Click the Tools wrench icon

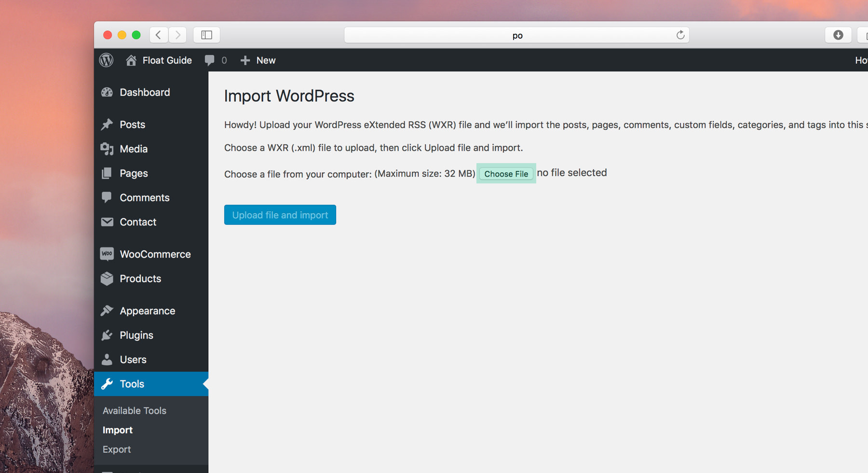click(x=107, y=384)
